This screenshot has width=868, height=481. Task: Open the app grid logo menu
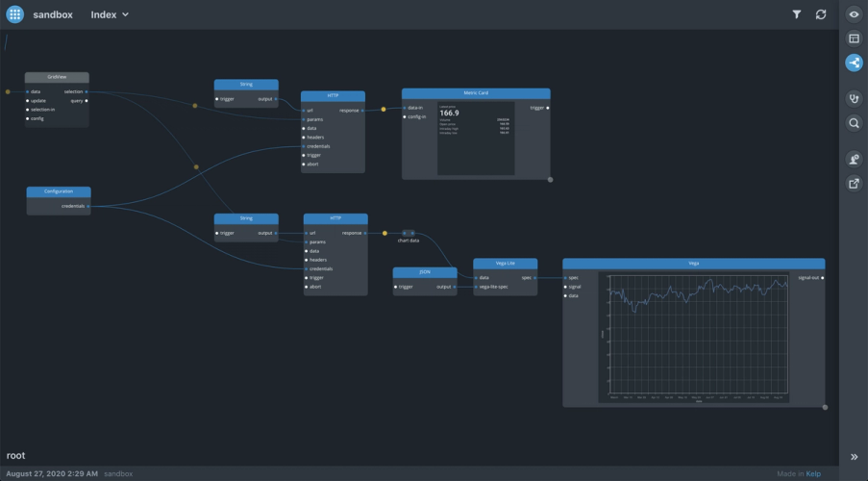(15, 14)
